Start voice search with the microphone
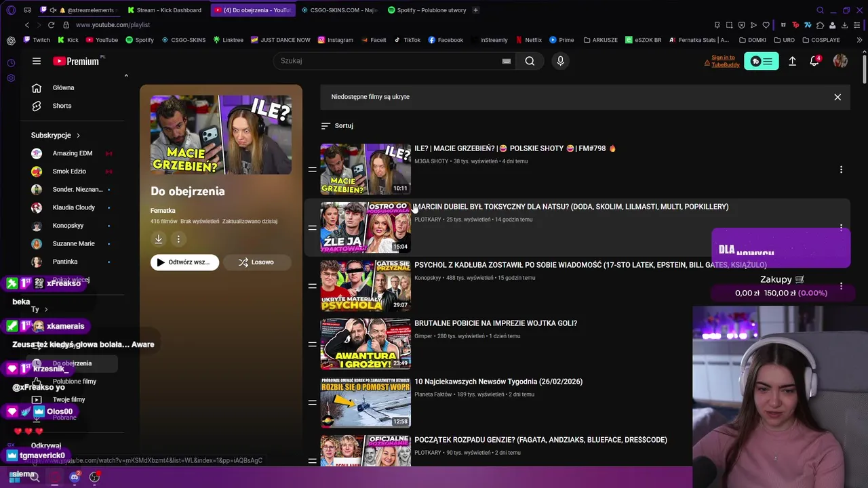The width and height of the screenshot is (868, 488). (560, 61)
